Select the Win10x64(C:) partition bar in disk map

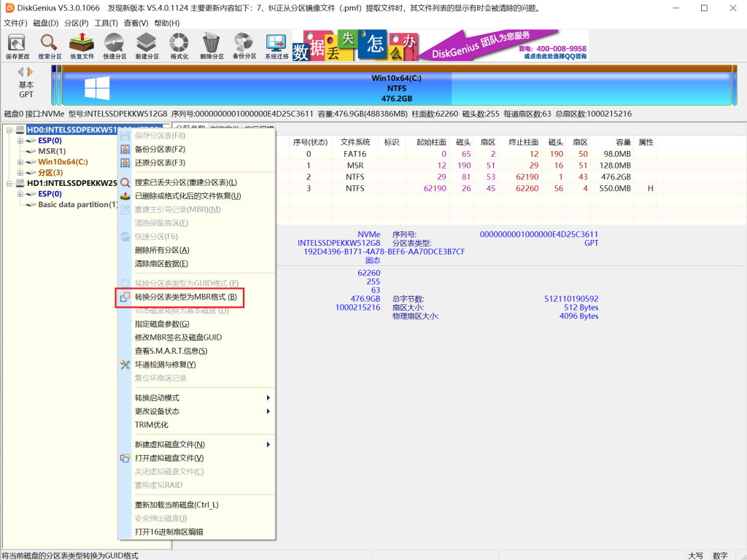point(396,88)
